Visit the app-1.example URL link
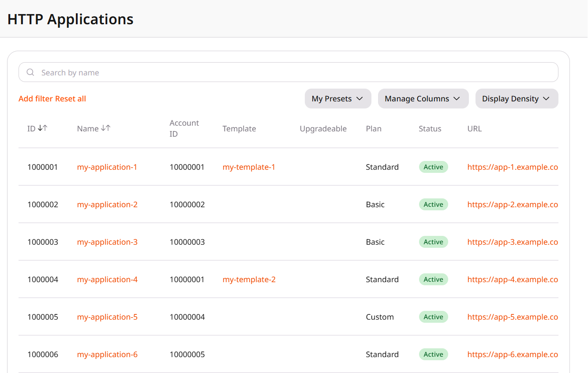The image size is (588, 373). [x=513, y=167]
